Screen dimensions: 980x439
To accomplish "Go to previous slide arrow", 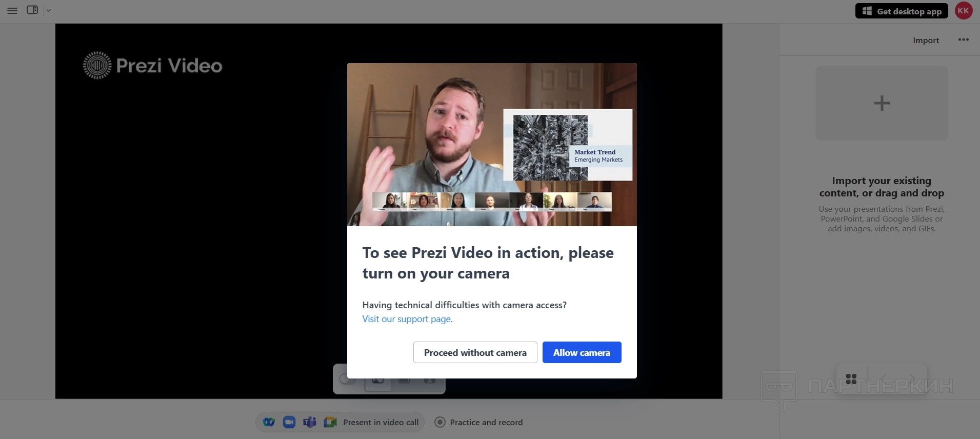I will pyautogui.click(x=885, y=379).
